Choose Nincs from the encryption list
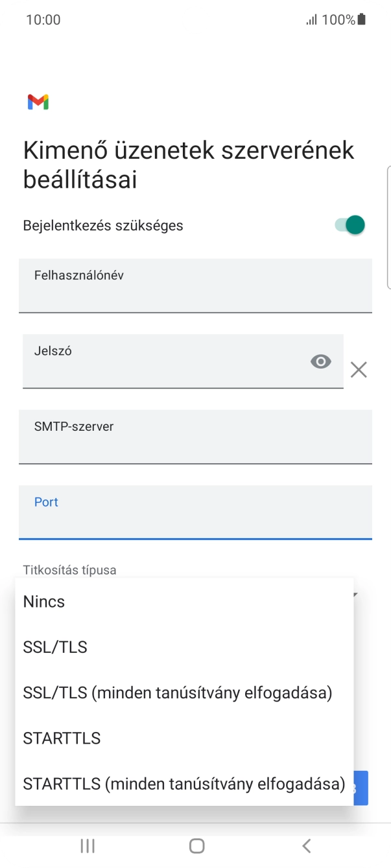391x868 pixels. (x=43, y=601)
